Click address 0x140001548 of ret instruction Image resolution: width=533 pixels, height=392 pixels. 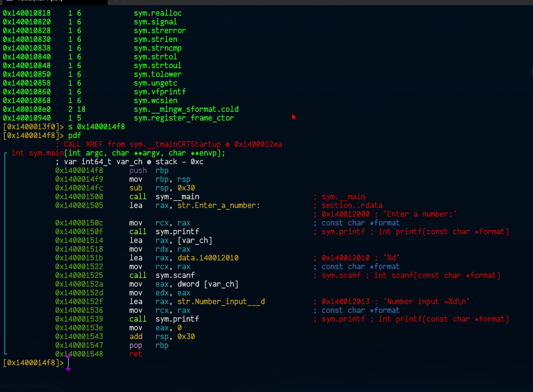[79, 354]
